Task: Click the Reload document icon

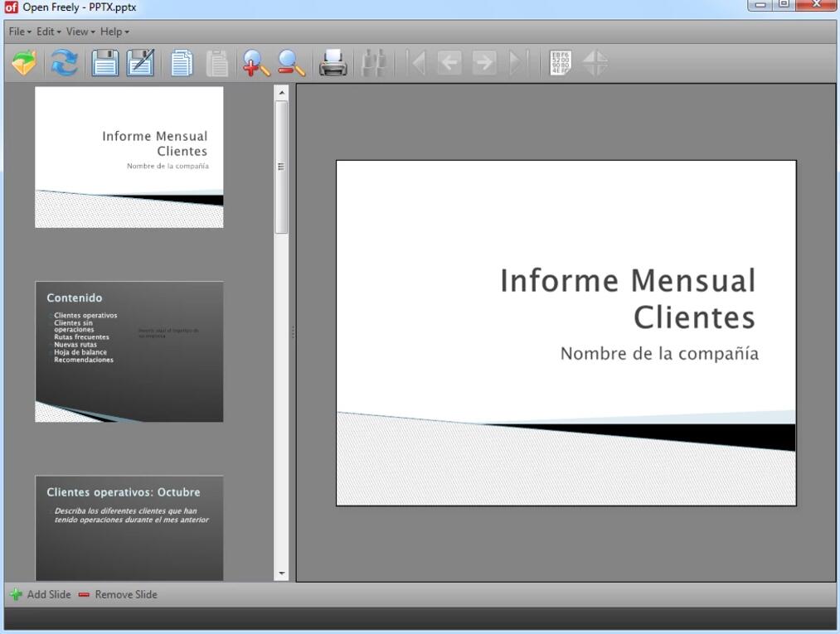Action: point(65,63)
